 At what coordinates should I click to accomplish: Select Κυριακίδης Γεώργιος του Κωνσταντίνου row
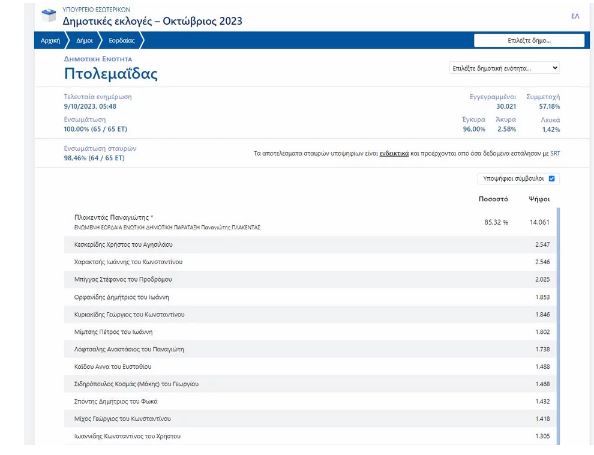pyautogui.click(x=310, y=314)
